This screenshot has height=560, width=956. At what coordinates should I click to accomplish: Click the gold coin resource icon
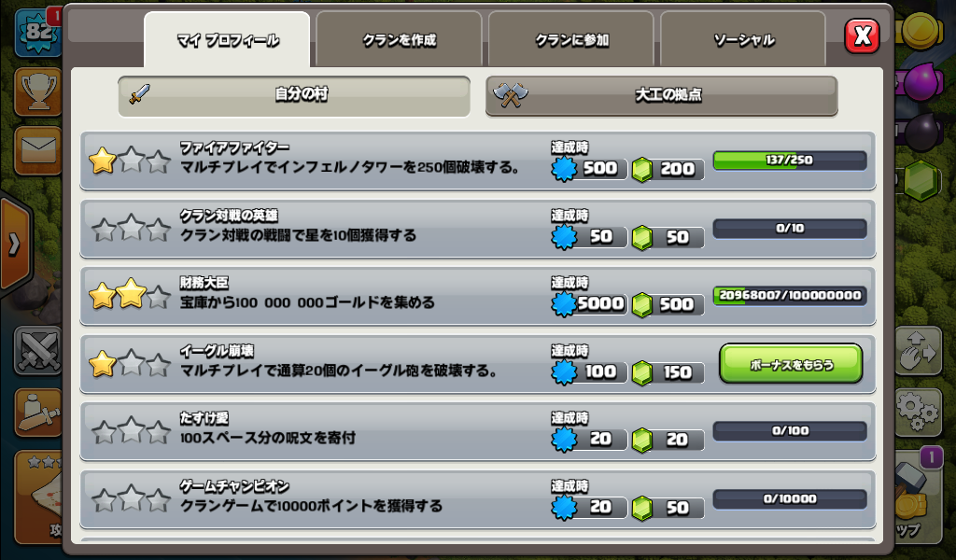921,29
